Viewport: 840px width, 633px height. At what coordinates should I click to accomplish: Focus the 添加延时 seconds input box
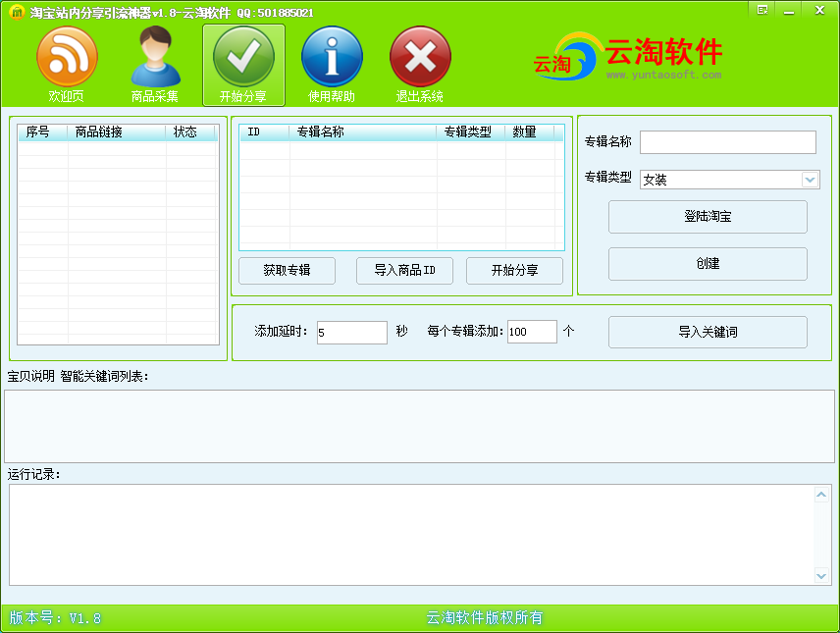[352, 332]
